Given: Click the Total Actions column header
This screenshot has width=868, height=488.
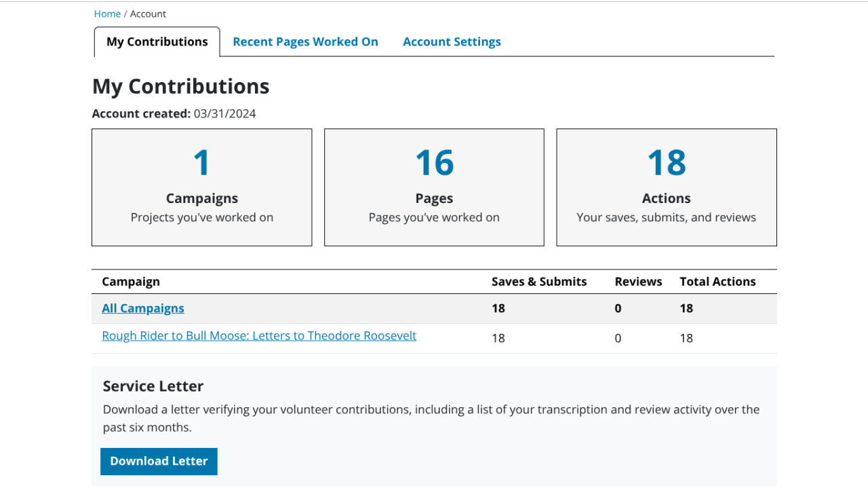Looking at the screenshot, I should click(x=717, y=282).
